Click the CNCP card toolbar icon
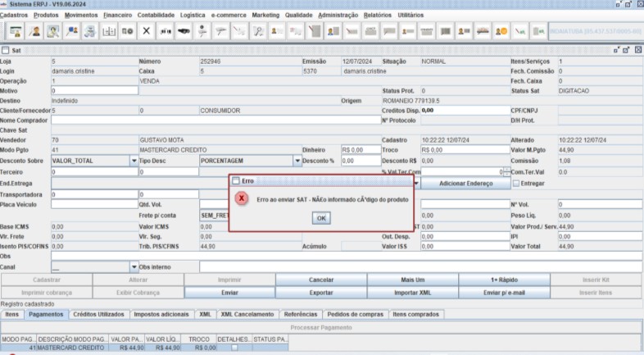This screenshot has width=644, height=355. pos(370,31)
